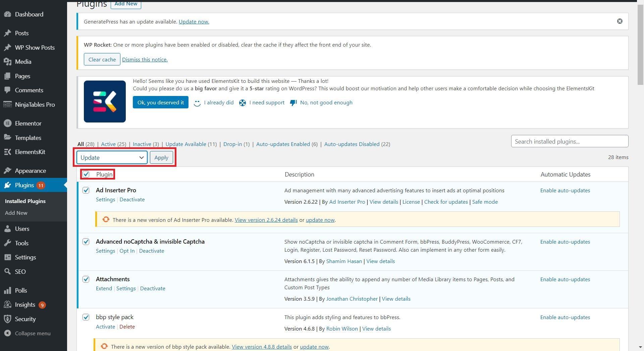Click the WP Show Posts pin icon
This screenshot has width=644, height=351.
(7, 48)
